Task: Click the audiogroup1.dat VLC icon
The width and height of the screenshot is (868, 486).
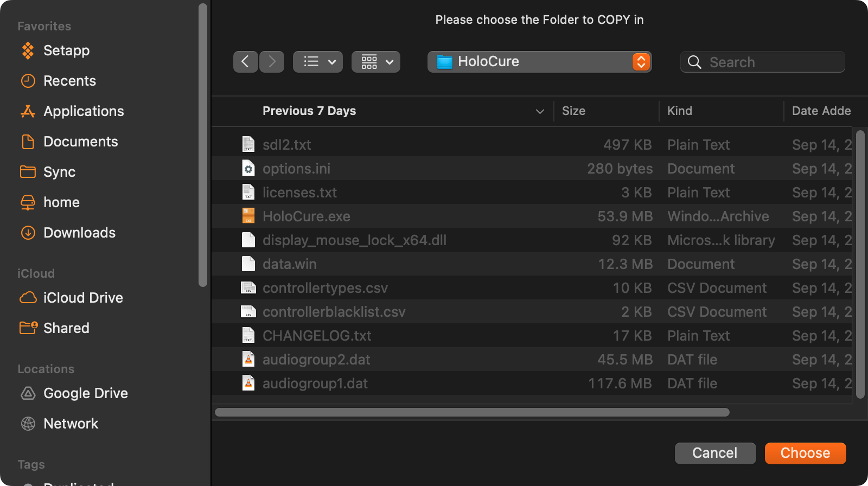Action: (x=248, y=383)
